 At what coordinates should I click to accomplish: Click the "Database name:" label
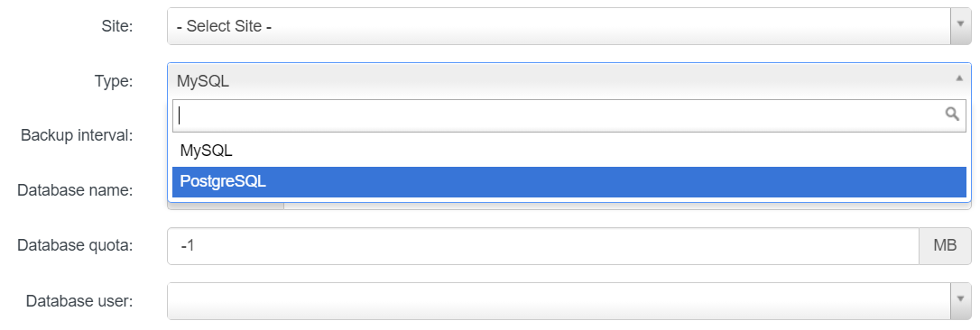(75, 190)
